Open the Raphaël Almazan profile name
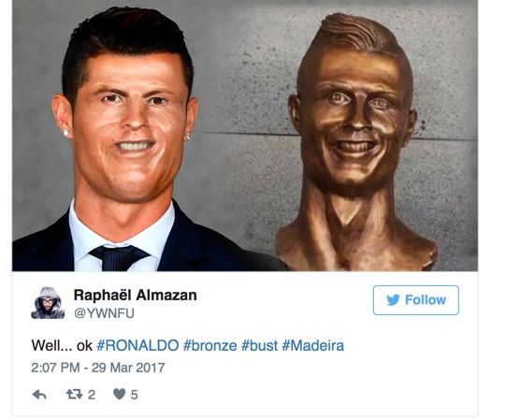This screenshot has width=506, height=420. [x=136, y=295]
